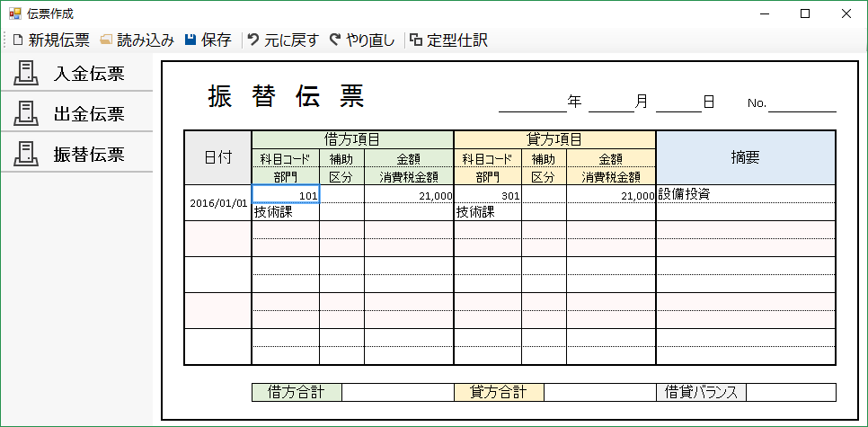Click the 設備投資 summary cell
This screenshot has width=868, height=427.
click(746, 193)
